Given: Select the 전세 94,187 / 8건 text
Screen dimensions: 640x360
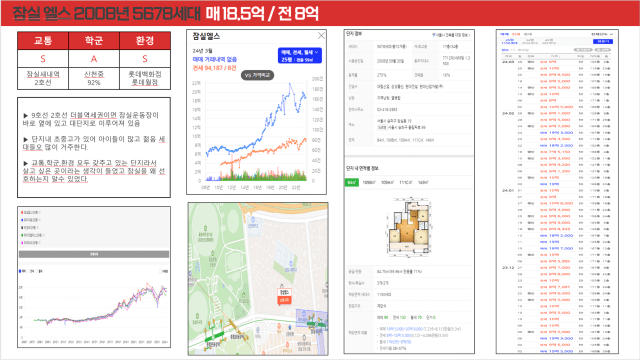Looking at the screenshot, I should 214,68.
